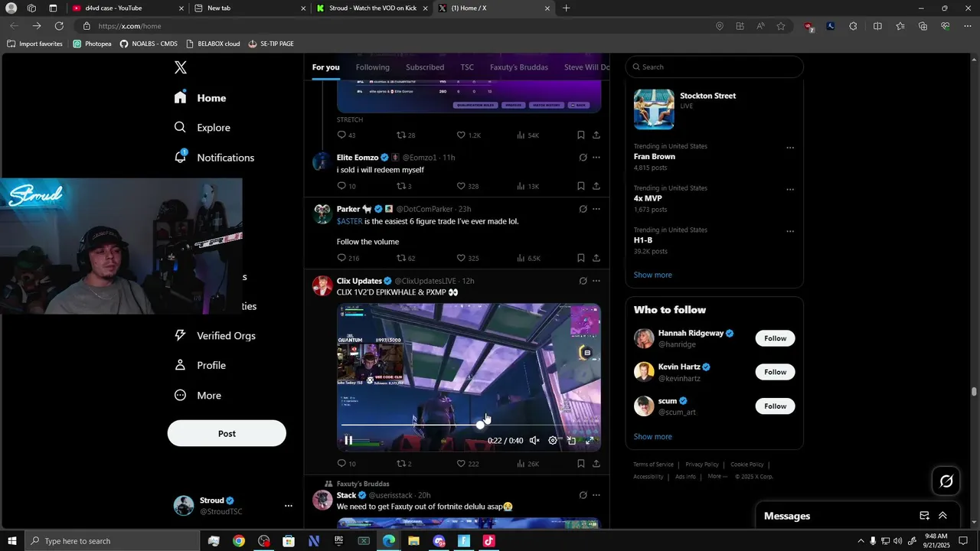Share Parker's $ASTER post

pyautogui.click(x=596, y=258)
